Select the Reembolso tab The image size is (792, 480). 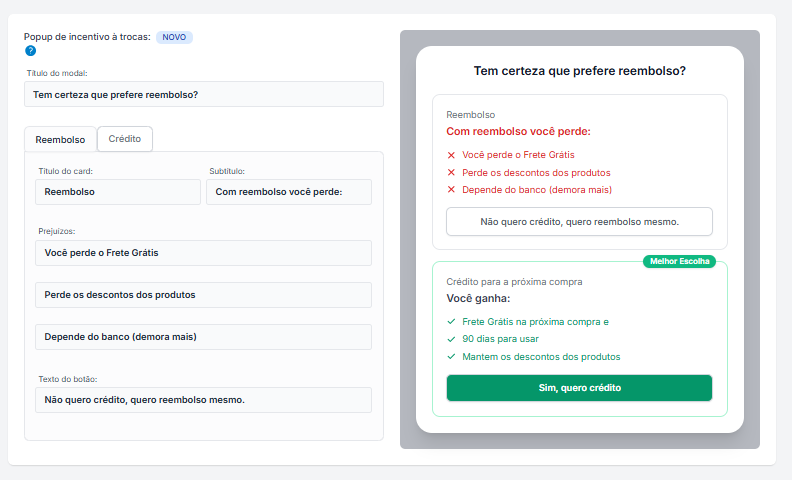click(60, 140)
